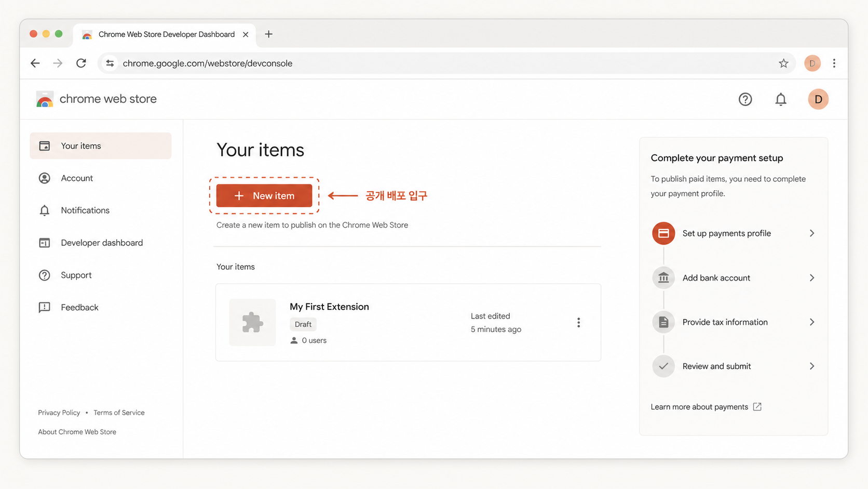
Task: Open a new browser tab
Action: (x=268, y=34)
